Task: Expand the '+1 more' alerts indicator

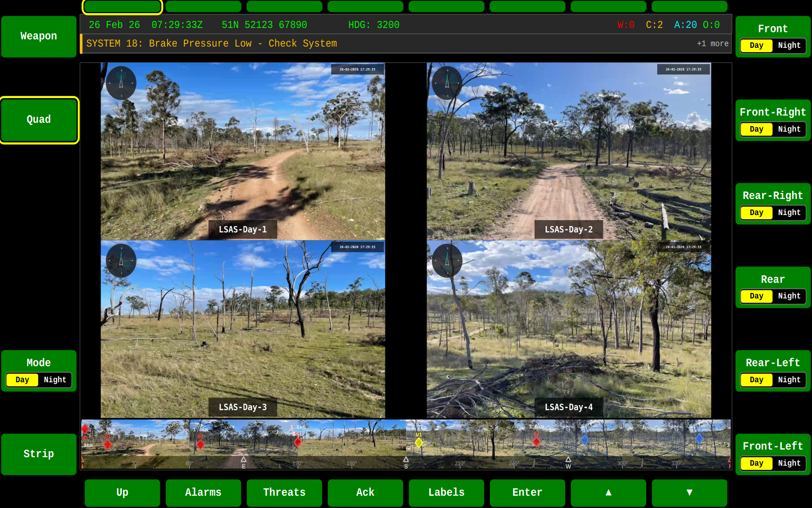Action: pos(713,44)
